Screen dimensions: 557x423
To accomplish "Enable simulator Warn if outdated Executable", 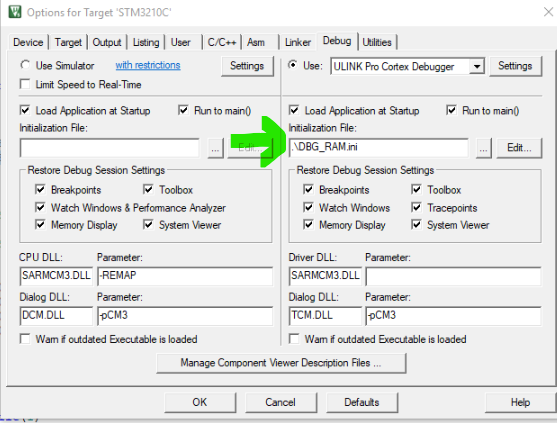I will coord(25,338).
